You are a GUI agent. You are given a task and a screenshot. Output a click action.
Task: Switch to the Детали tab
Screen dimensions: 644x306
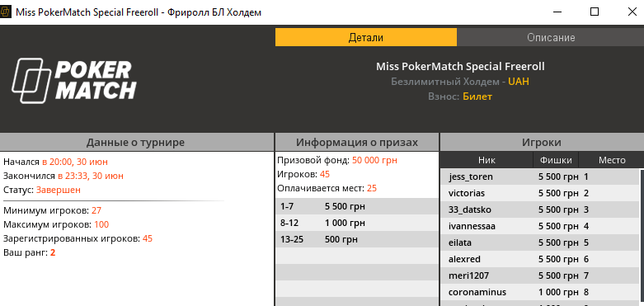coord(366,37)
